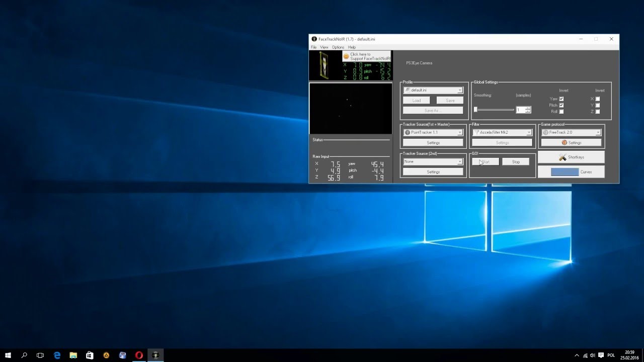
Task: Open the Shortkeys dialog
Action: tap(571, 157)
